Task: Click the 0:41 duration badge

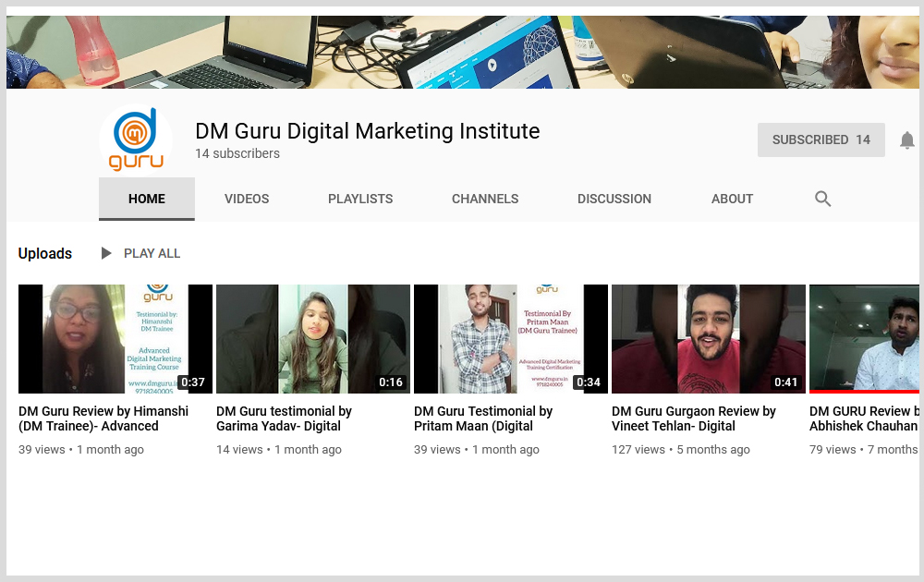Action: tap(785, 382)
